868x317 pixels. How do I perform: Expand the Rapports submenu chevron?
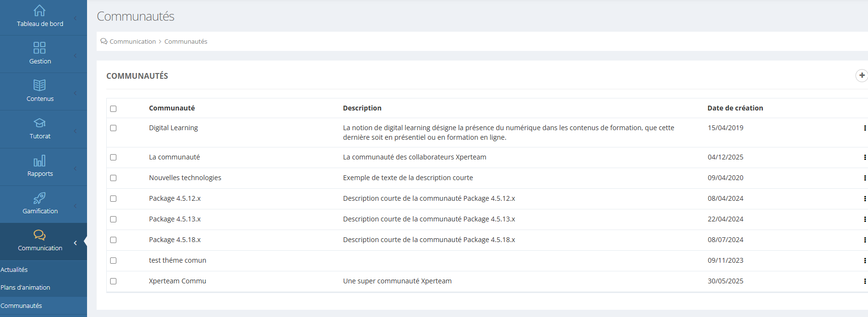(x=75, y=168)
